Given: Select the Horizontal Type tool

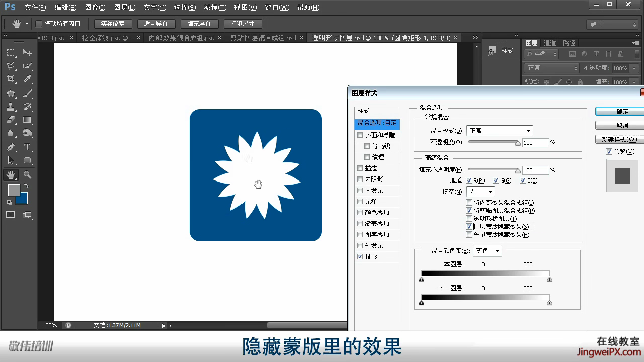Looking at the screenshot, I should point(27,147).
